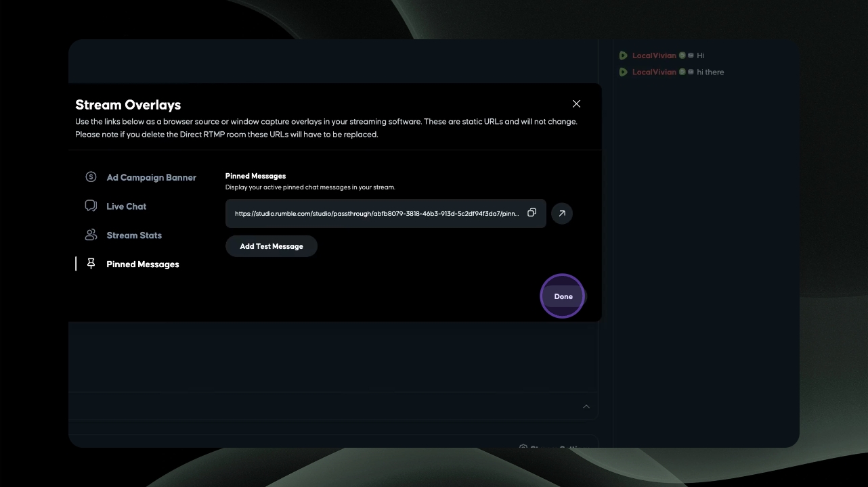Screen dimensions: 868x487
Task: Click the "Please note if you delete the Direct RTMP room" line
Action: [227, 135]
